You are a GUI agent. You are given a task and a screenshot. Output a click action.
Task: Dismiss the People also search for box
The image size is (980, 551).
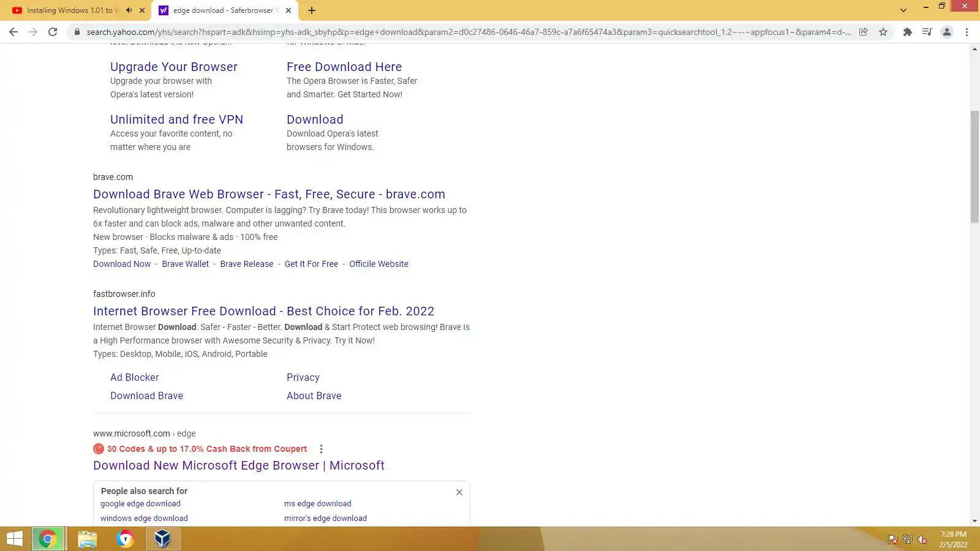459,492
